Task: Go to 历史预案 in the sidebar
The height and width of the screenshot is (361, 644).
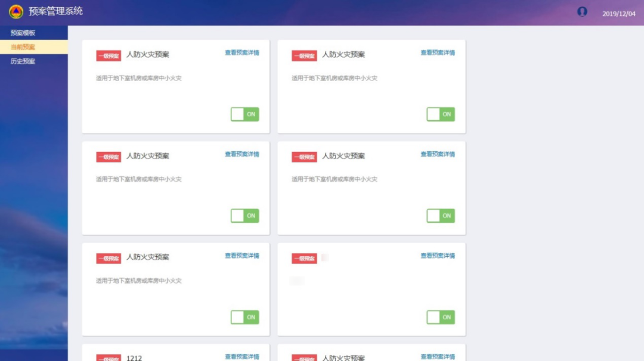Action: (x=23, y=61)
